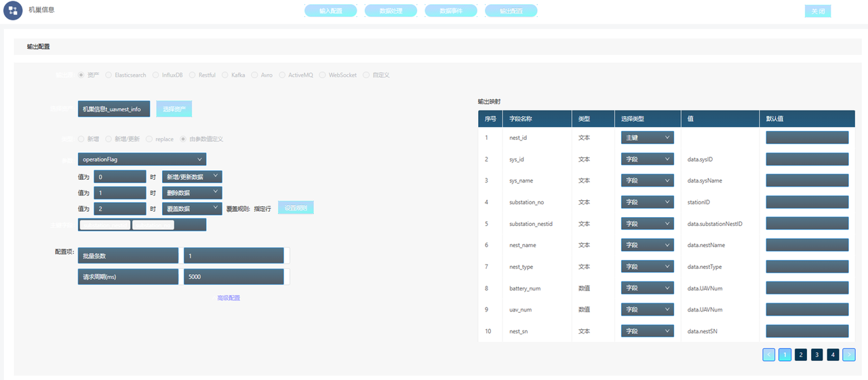Choose the replace operation type radio

coord(149,138)
